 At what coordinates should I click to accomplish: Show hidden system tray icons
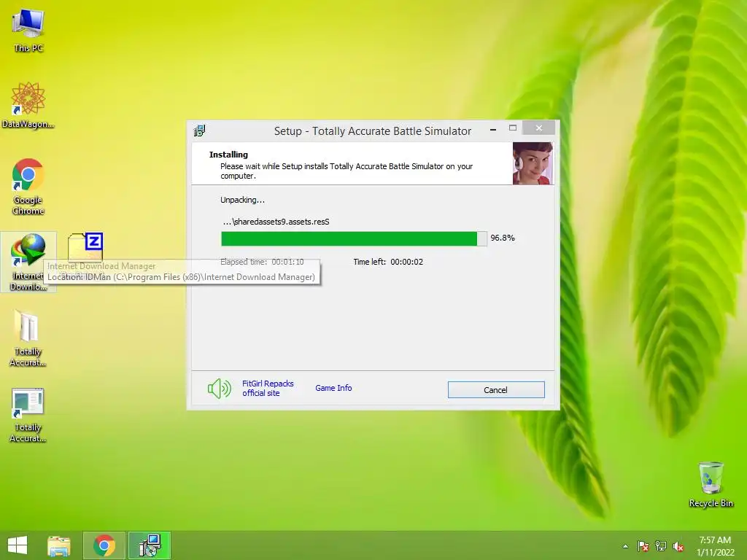[x=625, y=546]
